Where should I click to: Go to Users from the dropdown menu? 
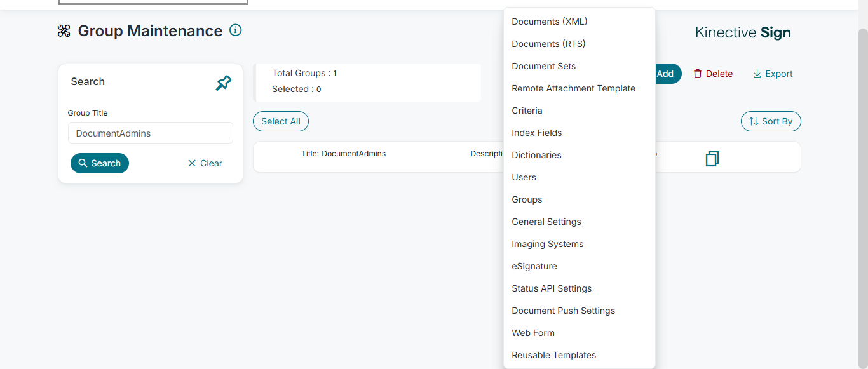coord(524,177)
